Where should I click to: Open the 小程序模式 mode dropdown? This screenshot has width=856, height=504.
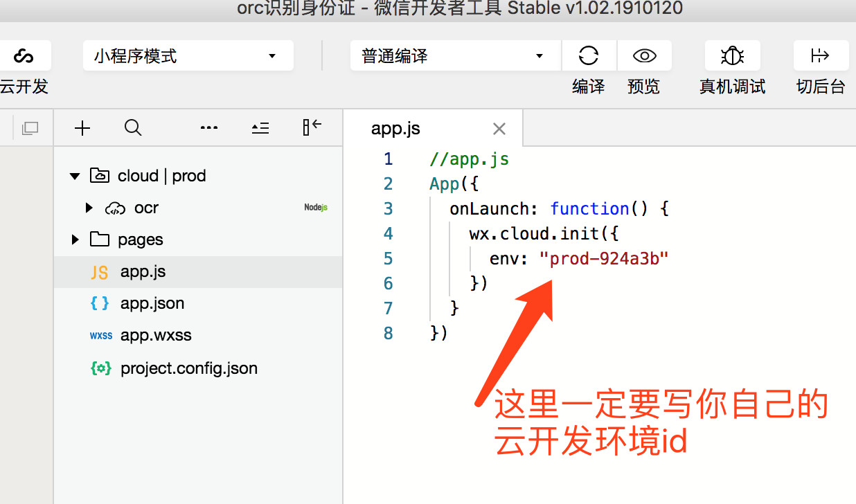pos(188,56)
